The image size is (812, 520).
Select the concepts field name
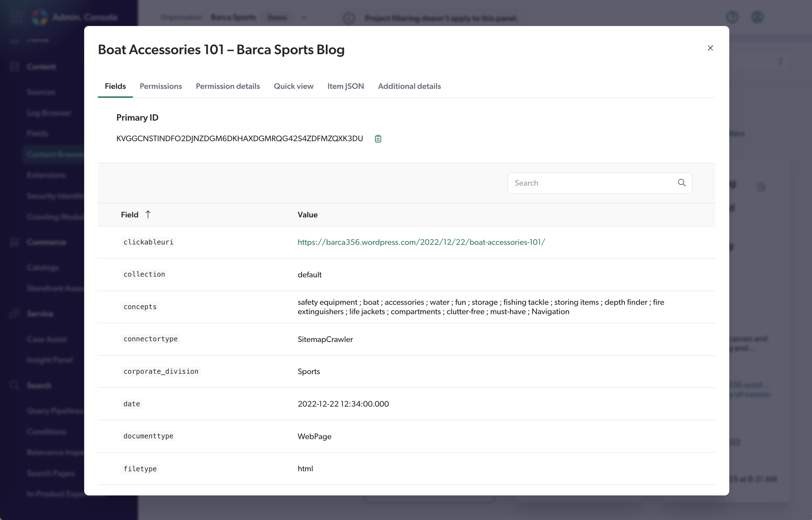tap(140, 307)
